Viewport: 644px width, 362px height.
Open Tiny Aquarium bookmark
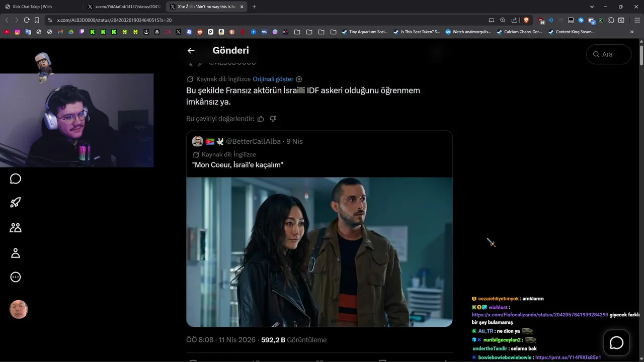[x=365, y=32]
